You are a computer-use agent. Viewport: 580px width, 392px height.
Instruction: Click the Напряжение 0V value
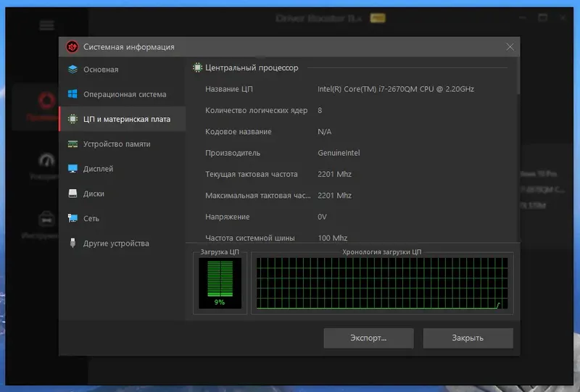322,217
